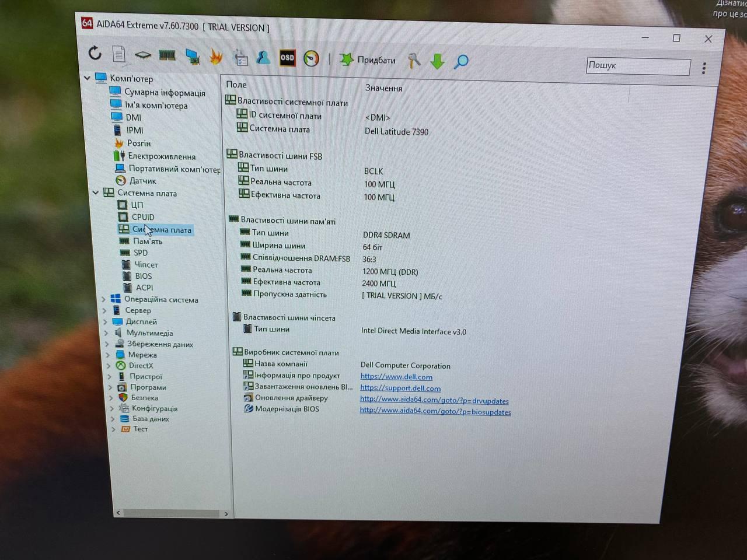
Task: Expand the Операційна система node
Action: pos(104,299)
